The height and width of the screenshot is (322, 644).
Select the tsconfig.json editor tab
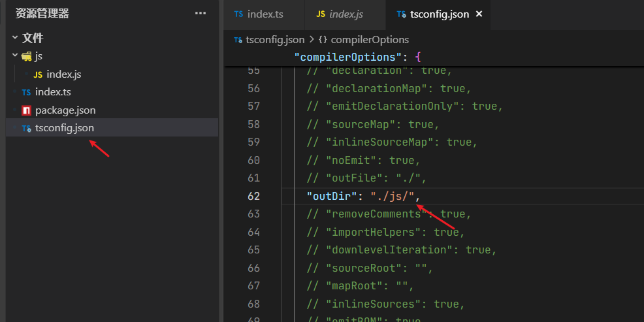tap(439, 14)
